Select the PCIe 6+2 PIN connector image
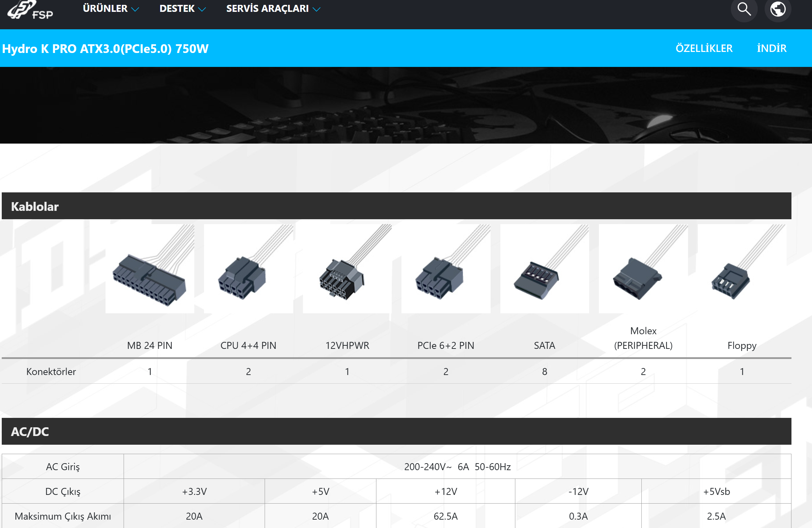The image size is (812, 528). [x=446, y=269]
